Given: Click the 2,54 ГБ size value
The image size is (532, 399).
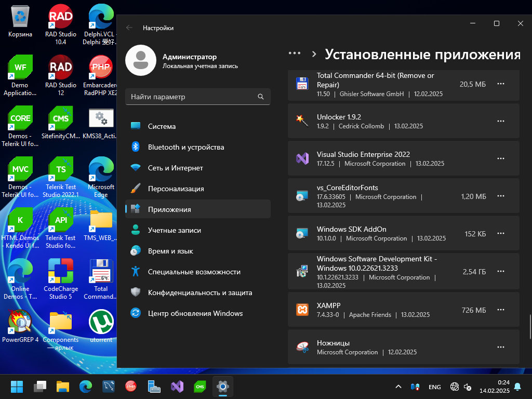Looking at the screenshot, I should [474, 272].
